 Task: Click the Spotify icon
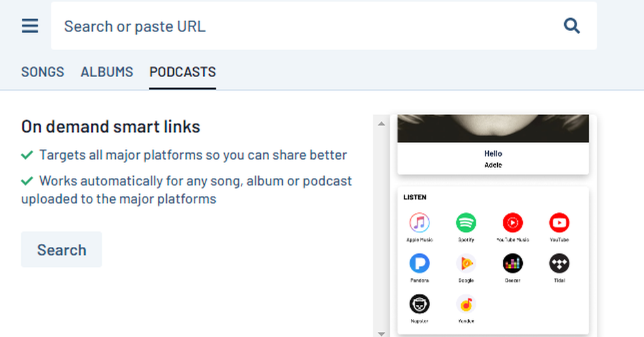pyautogui.click(x=466, y=223)
